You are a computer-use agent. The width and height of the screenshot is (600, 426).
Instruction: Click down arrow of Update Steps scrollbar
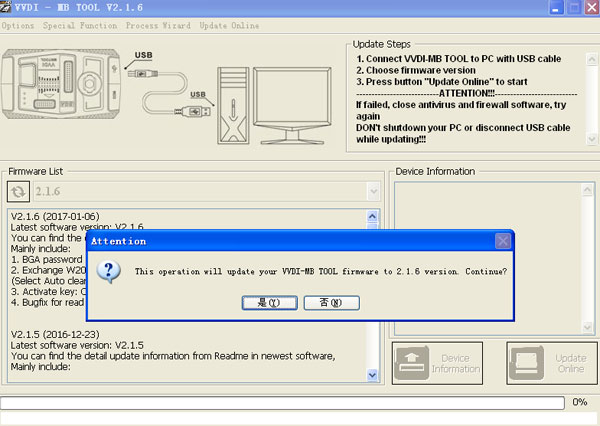591,139
